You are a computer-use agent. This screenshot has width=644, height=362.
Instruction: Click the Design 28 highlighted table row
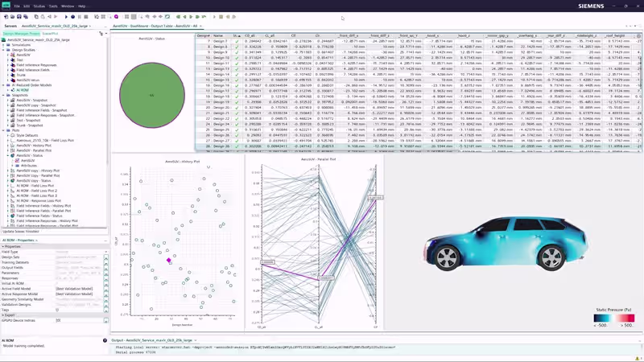click(418, 146)
